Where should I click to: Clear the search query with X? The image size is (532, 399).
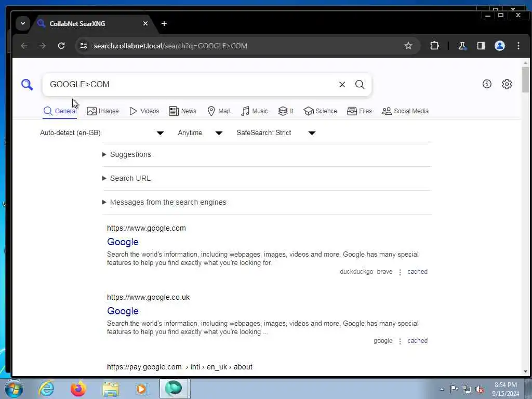[x=342, y=85]
